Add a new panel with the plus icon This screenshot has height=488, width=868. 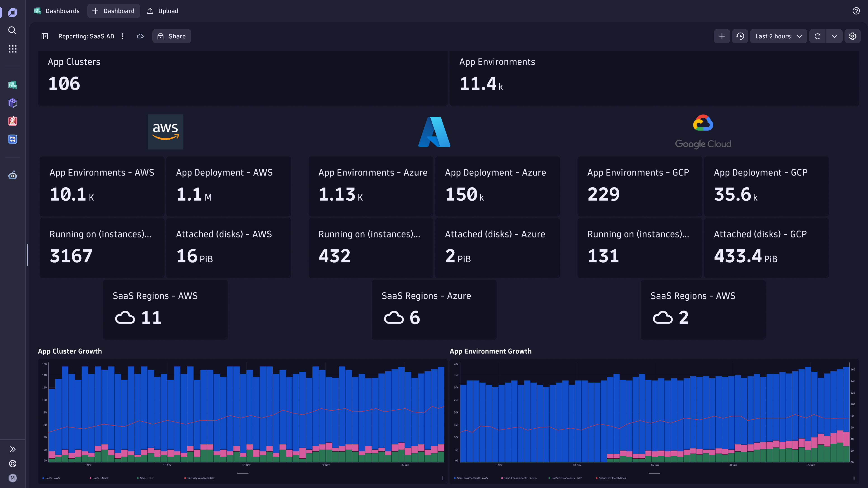pyautogui.click(x=722, y=36)
